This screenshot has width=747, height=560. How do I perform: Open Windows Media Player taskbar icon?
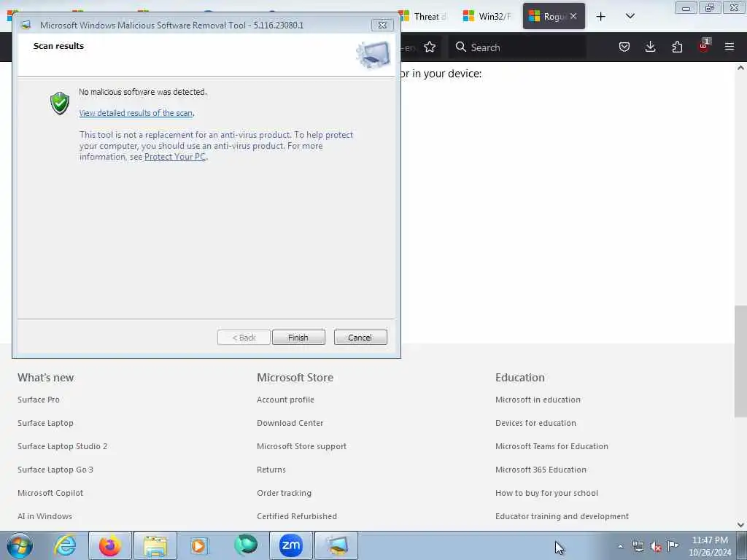click(x=199, y=545)
